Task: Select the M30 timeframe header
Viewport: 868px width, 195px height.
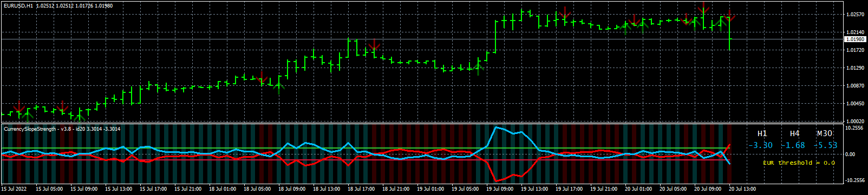Action: point(825,133)
